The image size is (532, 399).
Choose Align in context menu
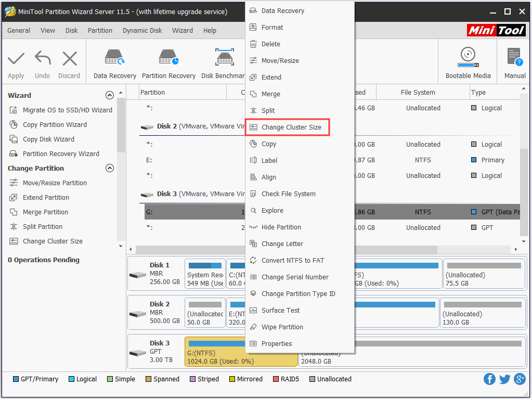300,177
